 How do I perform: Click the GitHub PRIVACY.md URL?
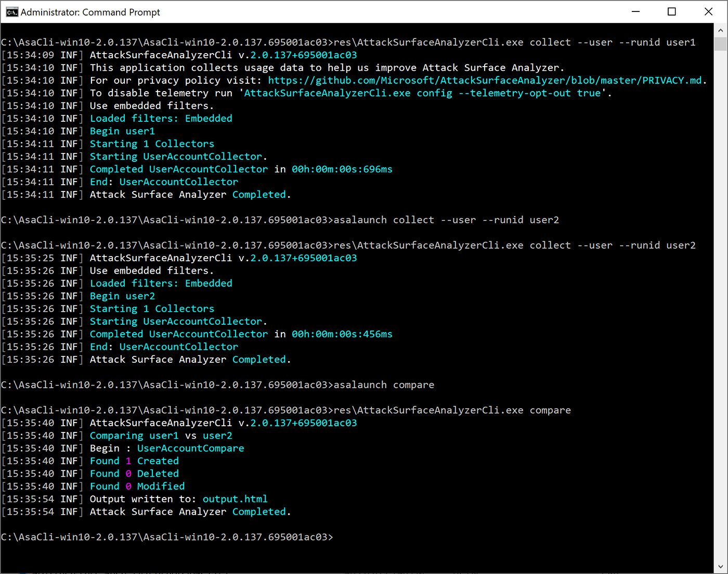point(485,80)
